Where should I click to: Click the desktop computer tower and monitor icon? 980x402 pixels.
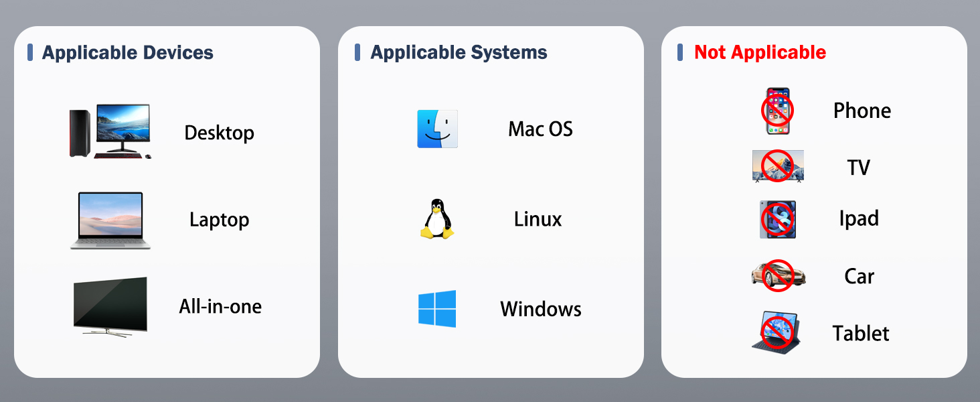[110, 131]
